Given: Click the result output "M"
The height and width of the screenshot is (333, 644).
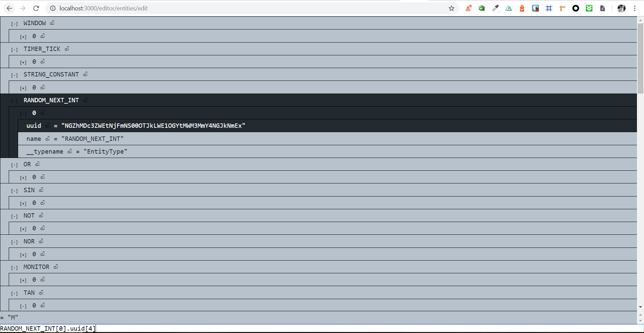Looking at the screenshot, I should (13, 318).
